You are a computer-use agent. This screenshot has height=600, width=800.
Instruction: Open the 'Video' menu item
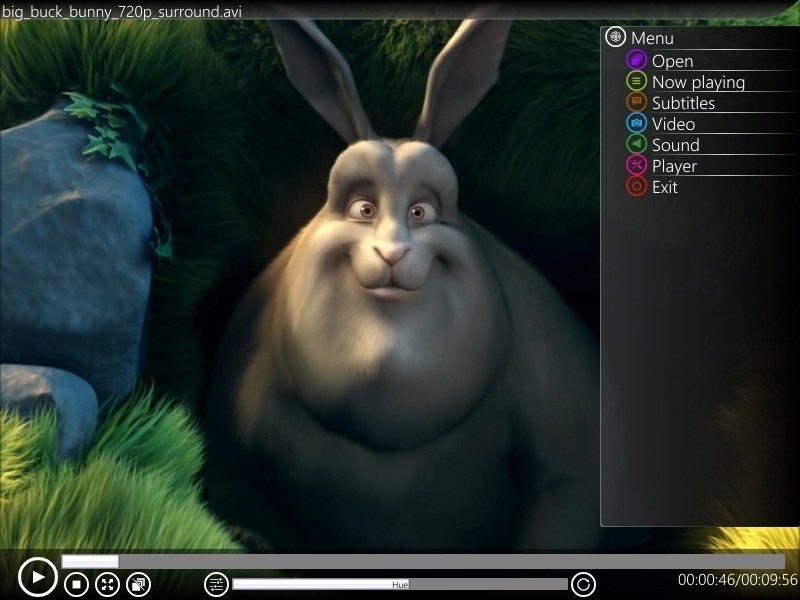coord(673,124)
